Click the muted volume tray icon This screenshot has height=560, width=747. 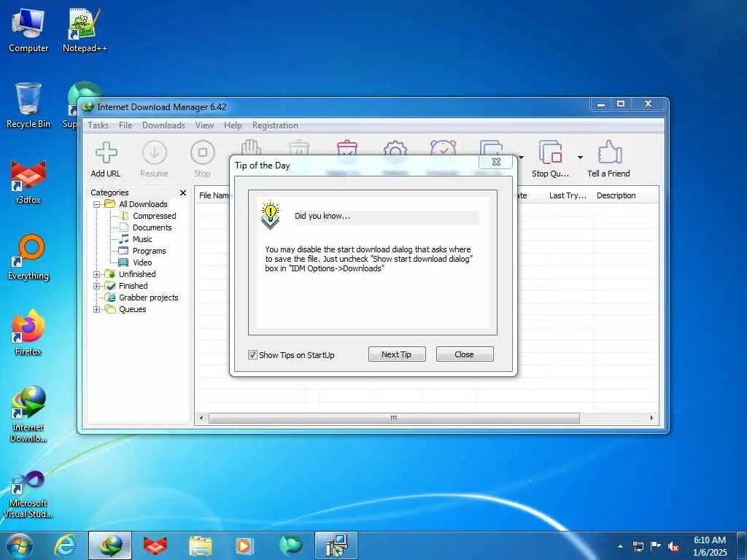pyautogui.click(x=673, y=547)
